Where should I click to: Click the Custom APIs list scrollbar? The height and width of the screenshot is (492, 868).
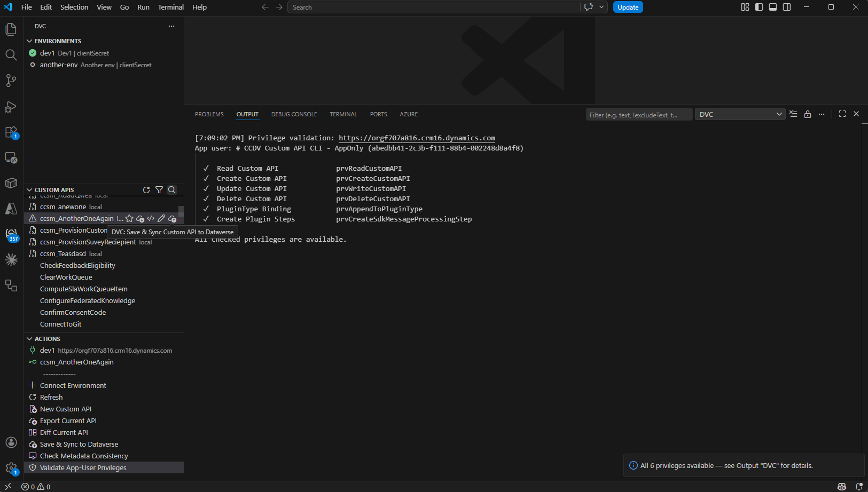(x=181, y=211)
